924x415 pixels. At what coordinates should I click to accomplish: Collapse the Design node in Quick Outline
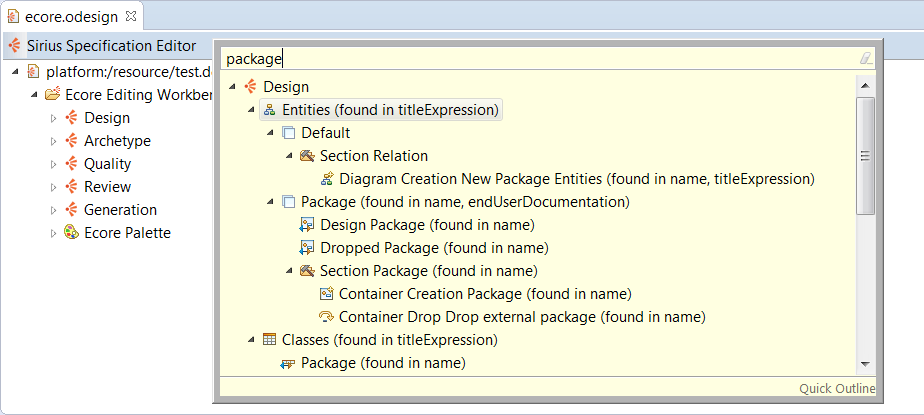point(234,87)
